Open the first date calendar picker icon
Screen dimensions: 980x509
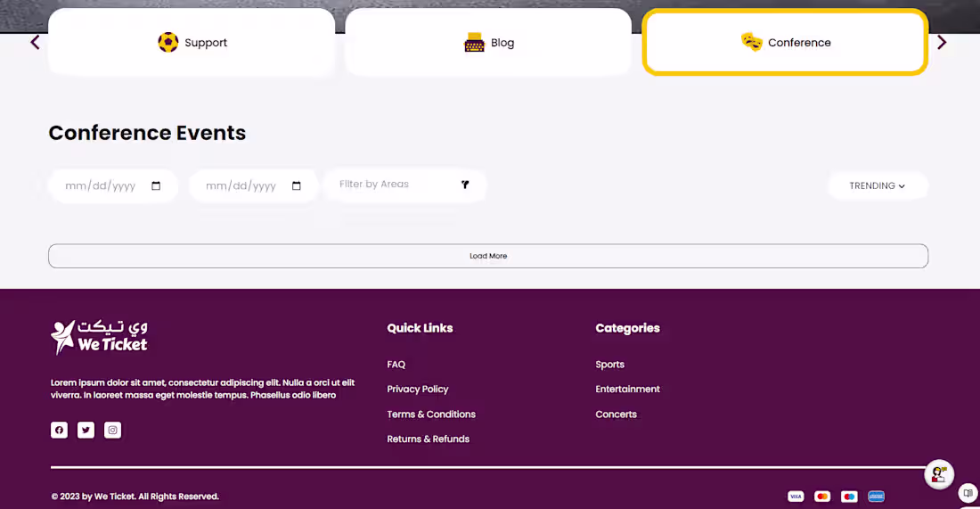(x=156, y=185)
